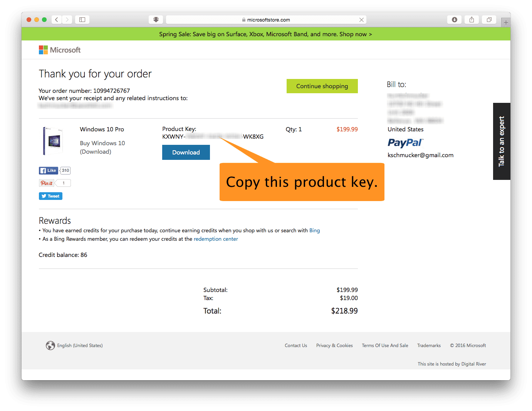532x411 pixels.
Task: Click the Twitter Tweet button
Action: click(50, 196)
